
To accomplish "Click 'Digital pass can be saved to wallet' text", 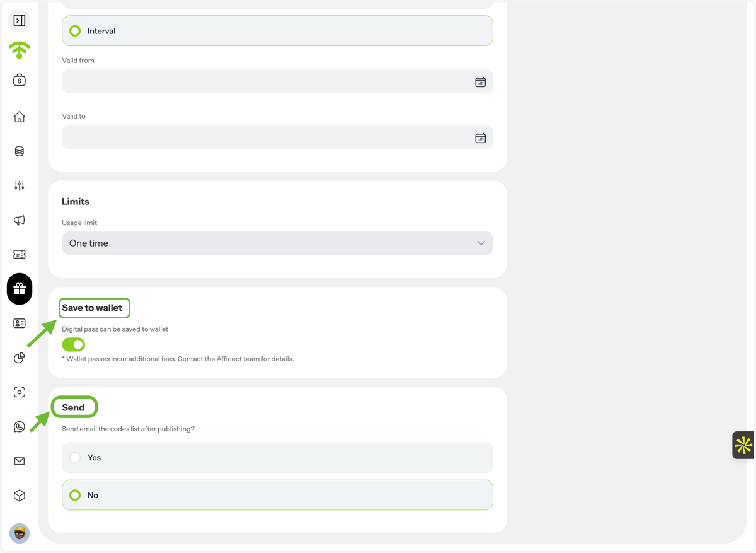I will pyautogui.click(x=115, y=329).
